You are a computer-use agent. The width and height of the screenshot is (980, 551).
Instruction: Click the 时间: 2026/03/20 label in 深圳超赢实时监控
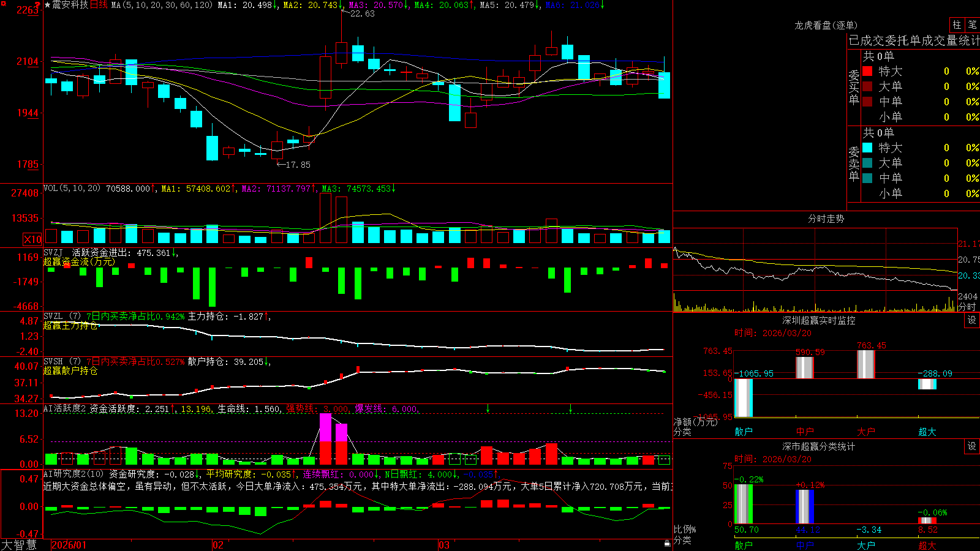[x=773, y=333]
